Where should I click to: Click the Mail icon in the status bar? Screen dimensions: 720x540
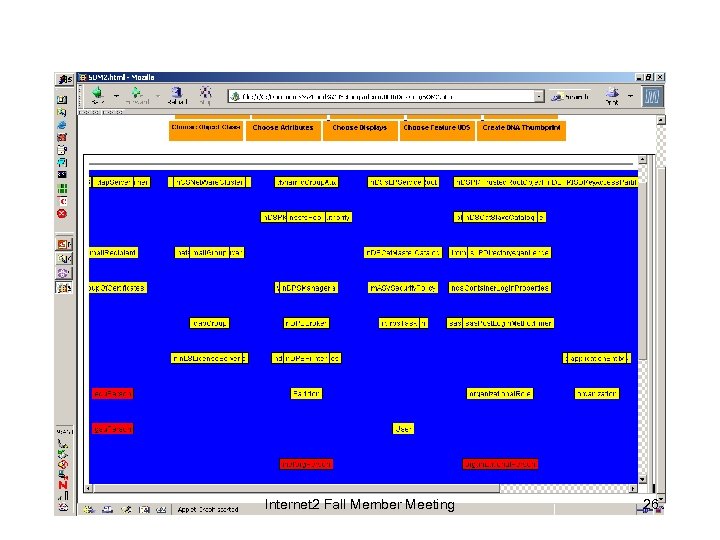[107, 509]
